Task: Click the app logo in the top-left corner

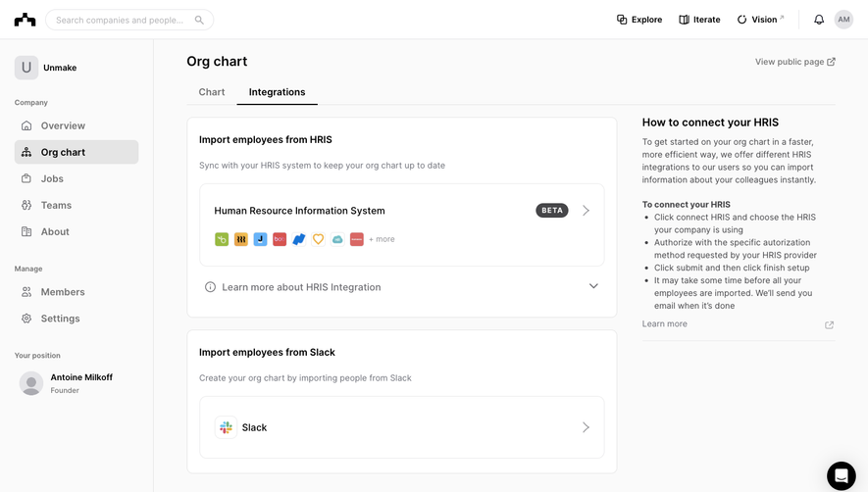Action: 25,20
